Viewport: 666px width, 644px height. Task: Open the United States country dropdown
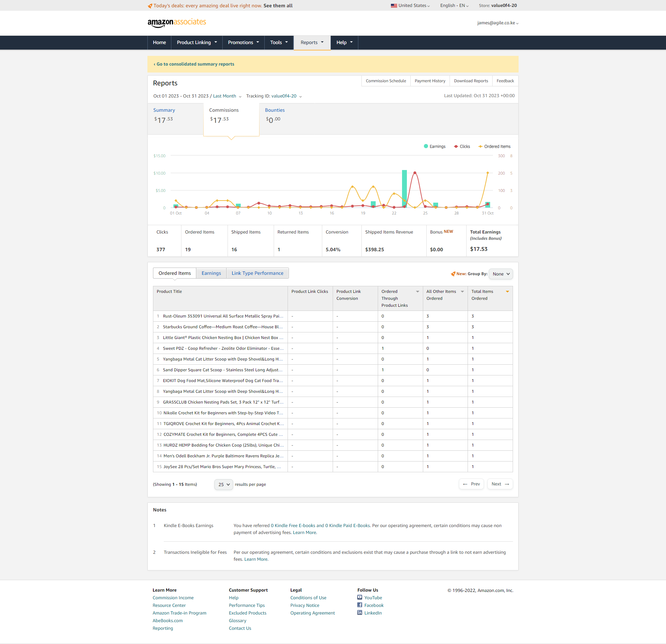pyautogui.click(x=410, y=6)
